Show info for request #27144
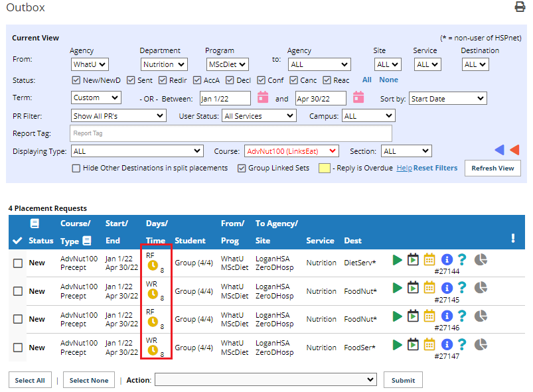This screenshot has height=392, width=533. (447, 260)
